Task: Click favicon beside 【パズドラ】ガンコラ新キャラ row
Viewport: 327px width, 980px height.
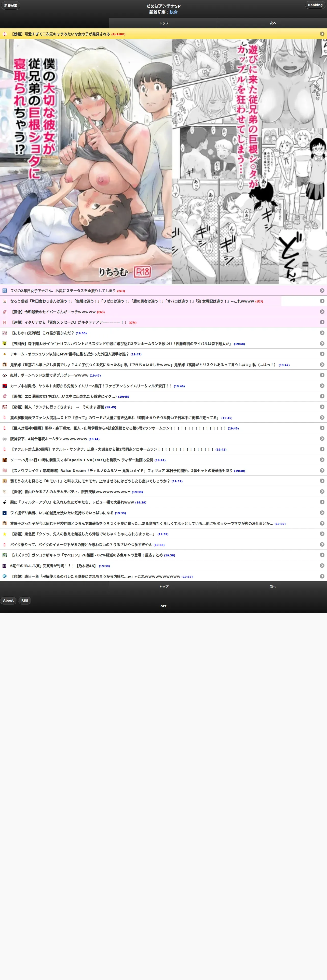Action: [x=5, y=555]
